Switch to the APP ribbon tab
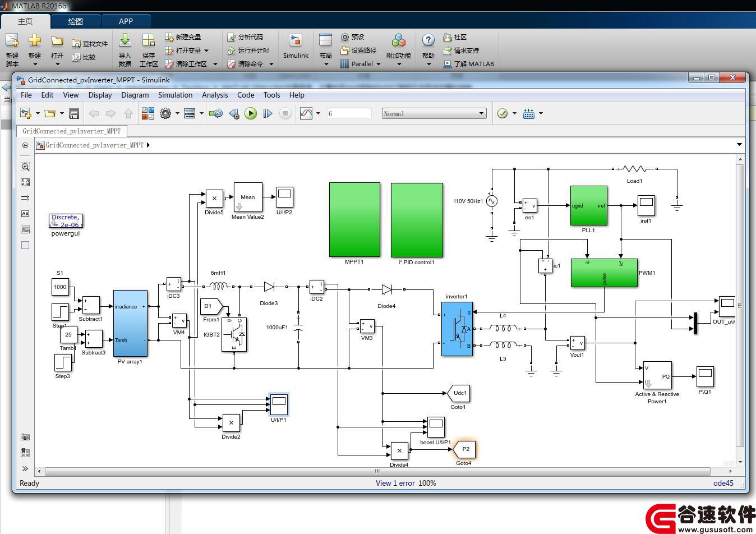The height and width of the screenshot is (534, 756). [x=126, y=21]
